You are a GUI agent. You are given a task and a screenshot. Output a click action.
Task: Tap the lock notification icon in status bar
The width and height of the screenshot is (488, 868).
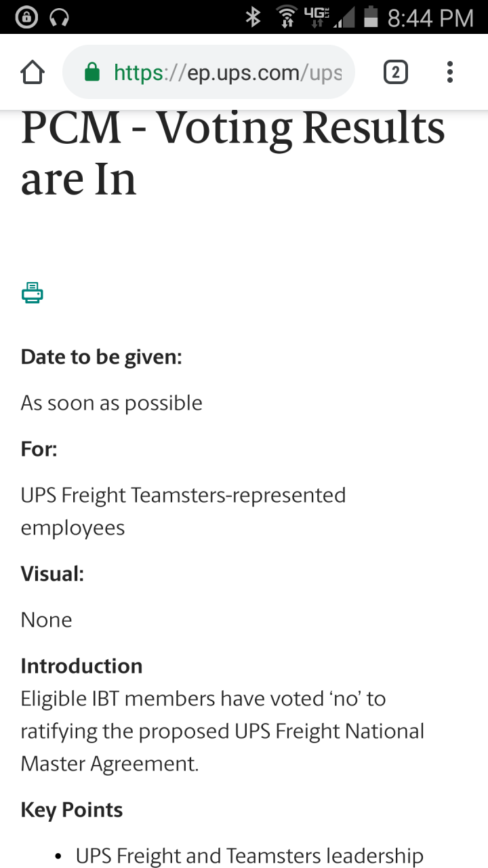26,17
